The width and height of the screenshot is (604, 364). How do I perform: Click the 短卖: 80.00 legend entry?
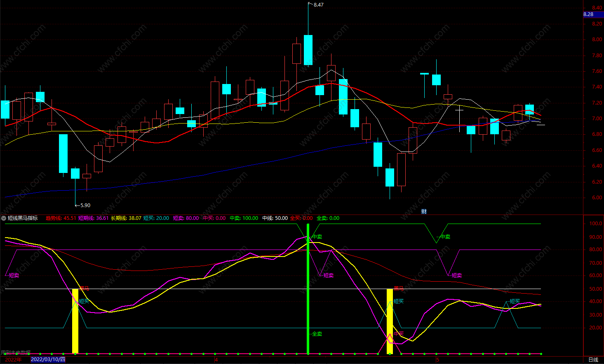pyautogui.click(x=186, y=218)
